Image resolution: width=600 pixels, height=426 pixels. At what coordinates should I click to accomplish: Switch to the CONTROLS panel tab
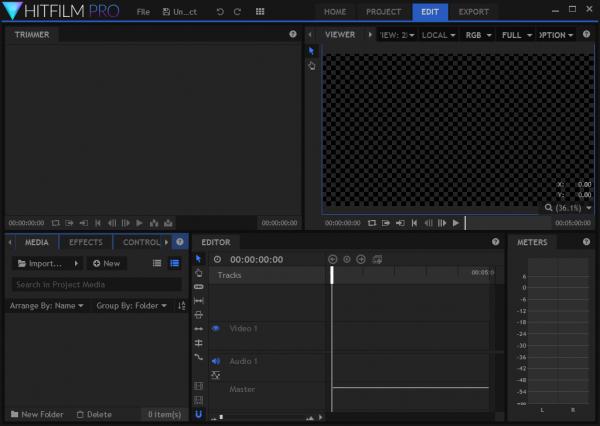point(141,242)
